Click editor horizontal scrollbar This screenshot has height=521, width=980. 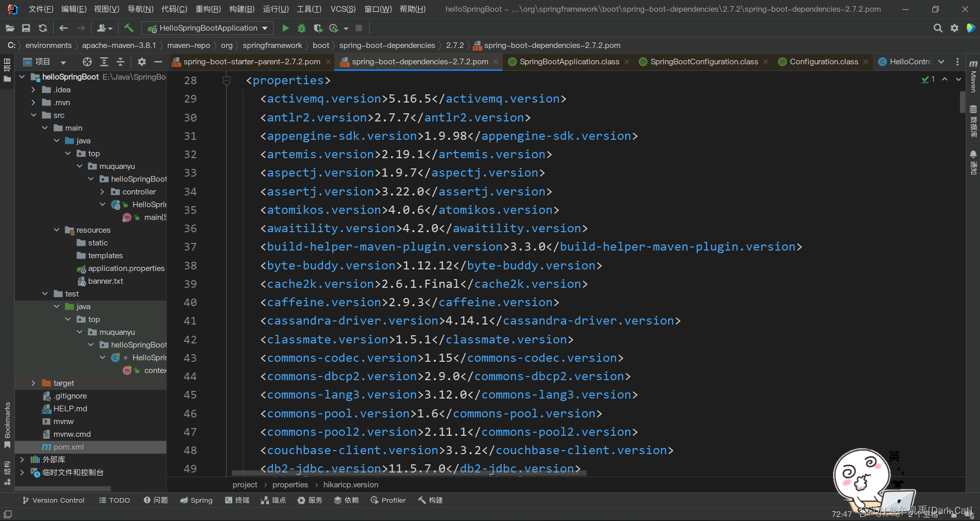[x=409, y=473]
